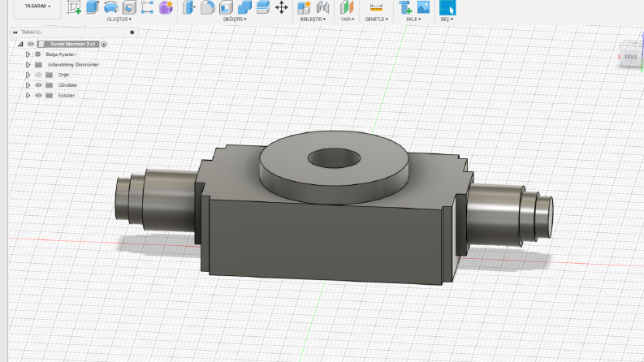Select the Eskizler tree item
The width and height of the screenshot is (644, 362).
pos(66,95)
